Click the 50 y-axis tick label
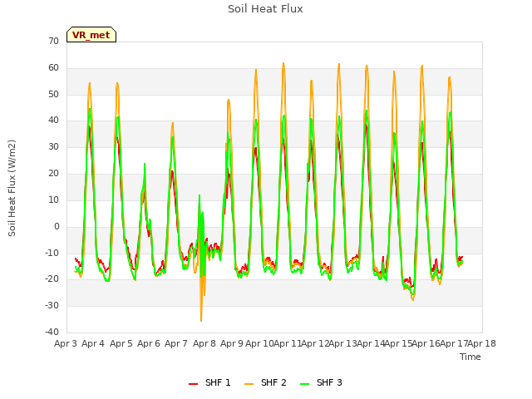Screen dimensions: 532x399 [x=53, y=94]
